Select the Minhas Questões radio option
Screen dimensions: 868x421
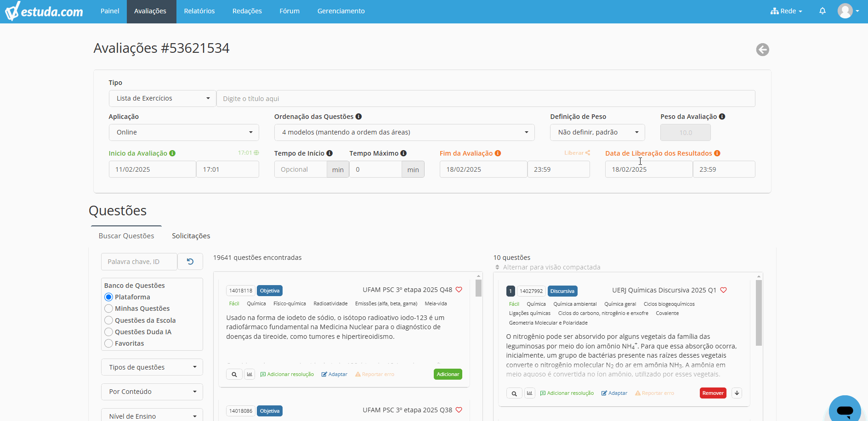point(109,309)
